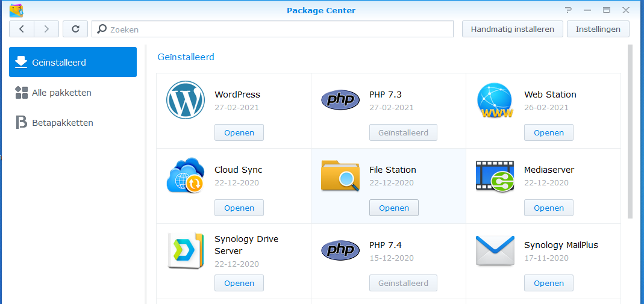Click the PHP 7.3 logo icon
644x304 pixels.
point(340,101)
